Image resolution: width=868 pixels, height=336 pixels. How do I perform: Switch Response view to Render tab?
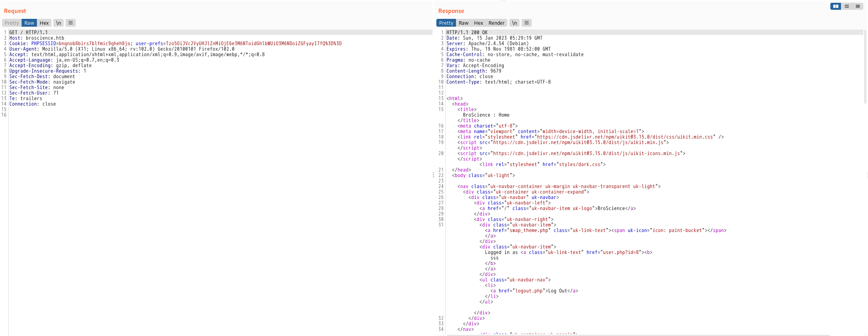pyautogui.click(x=496, y=23)
